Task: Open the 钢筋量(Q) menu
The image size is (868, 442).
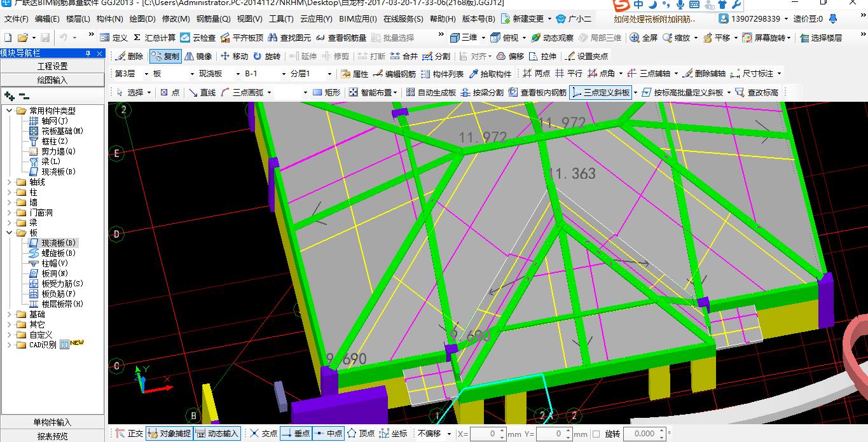Action: pos(214,19)
